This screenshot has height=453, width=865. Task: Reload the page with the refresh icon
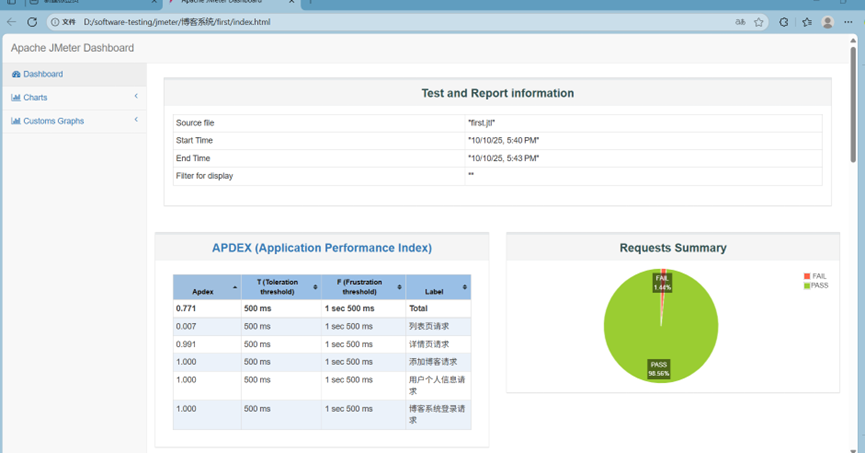[x=32, y=22]
